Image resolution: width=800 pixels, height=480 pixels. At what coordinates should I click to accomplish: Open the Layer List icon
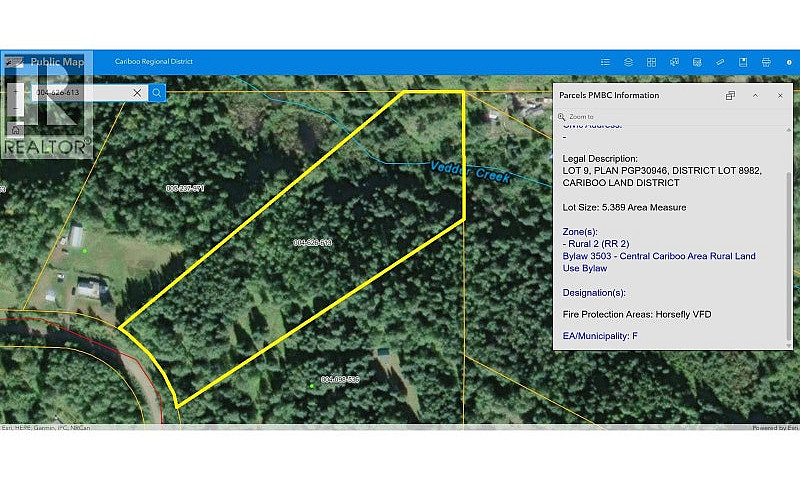pyautogui.click(x=629, y=62)
